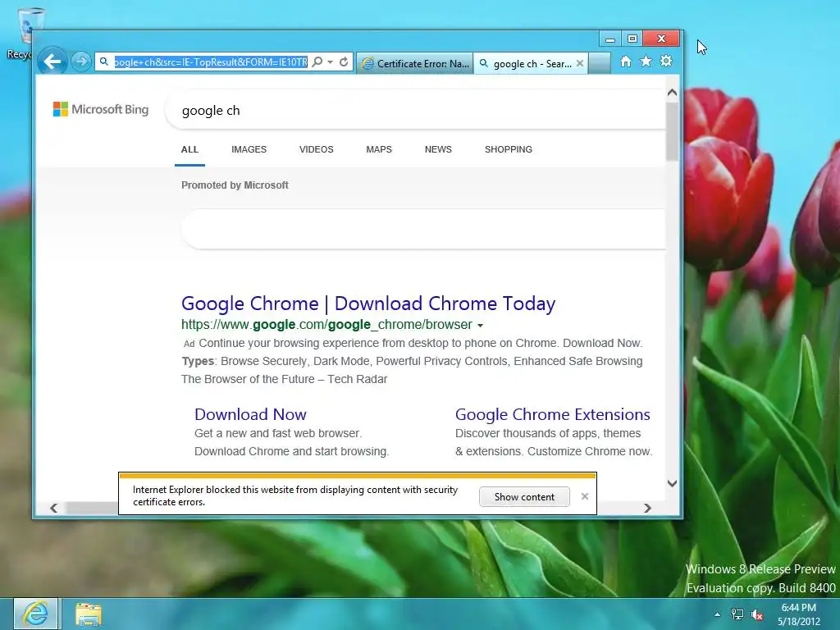
Task: Close the google ch search tab
Action: point(580,63)
